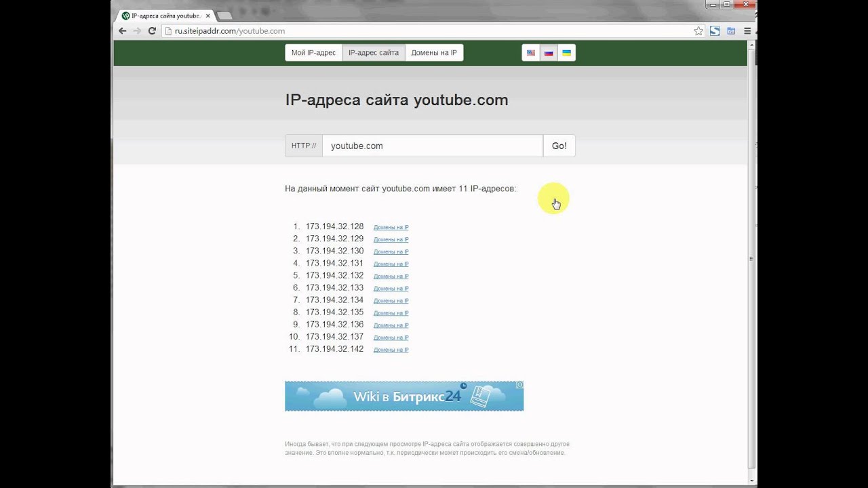868x488 pixels.
Task: Select the IP-адреса сайта youtube browser tab
Action: pyautogui.click(x=166, y=15)
